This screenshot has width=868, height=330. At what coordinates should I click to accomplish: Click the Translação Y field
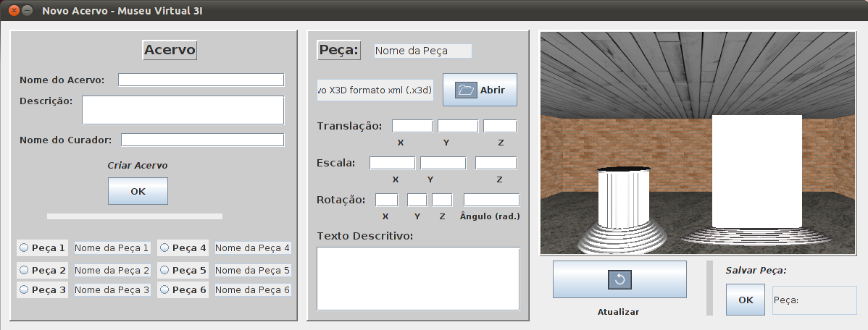click(458, 126)
